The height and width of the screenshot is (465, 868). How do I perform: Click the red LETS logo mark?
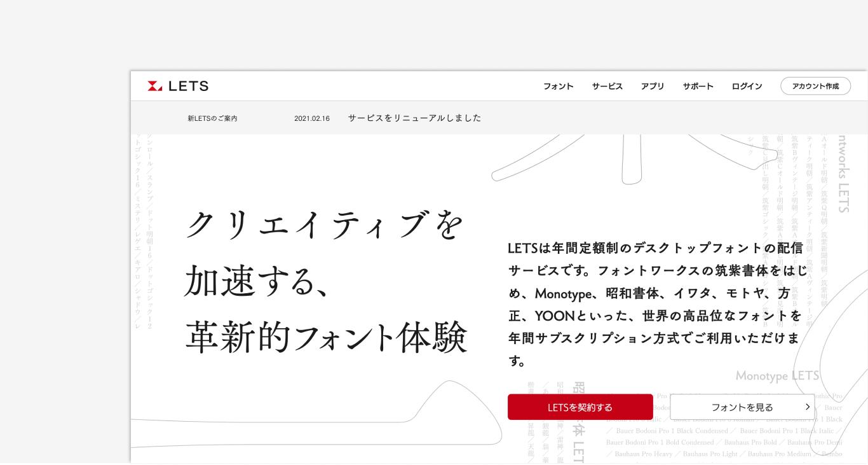pyautogui.click(x=155, y=86)
